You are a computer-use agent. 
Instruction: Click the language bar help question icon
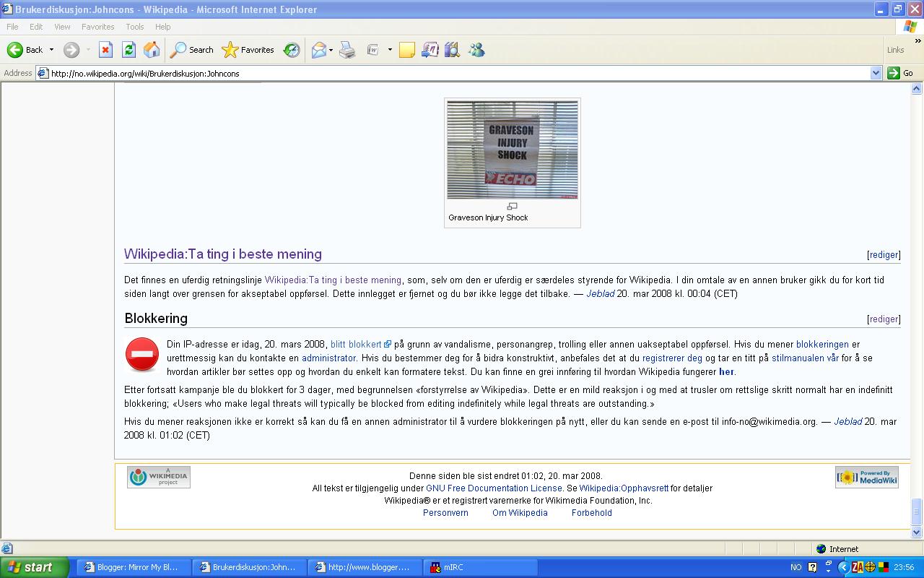(x=813, y=567)
